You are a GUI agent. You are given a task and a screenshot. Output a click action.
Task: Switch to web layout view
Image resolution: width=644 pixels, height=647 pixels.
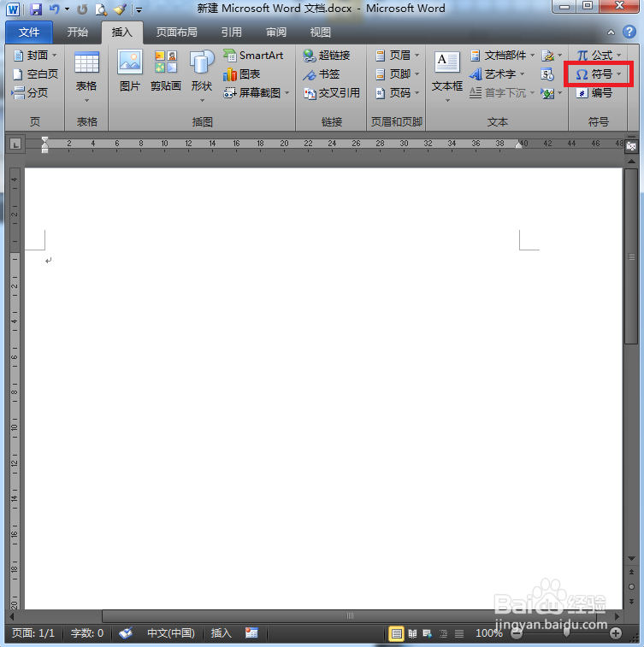pyautogui.click(x=428, y=633)
